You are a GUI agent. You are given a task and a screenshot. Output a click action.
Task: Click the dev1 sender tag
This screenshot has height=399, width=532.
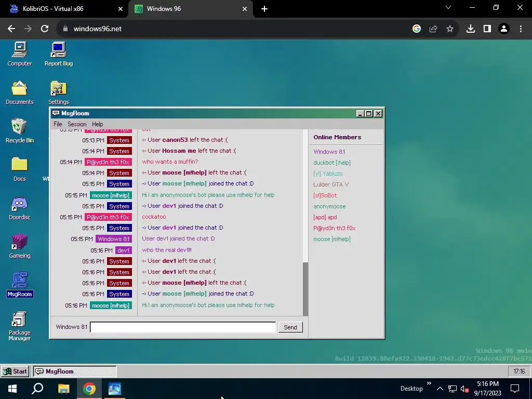click(x=124, y=250)
